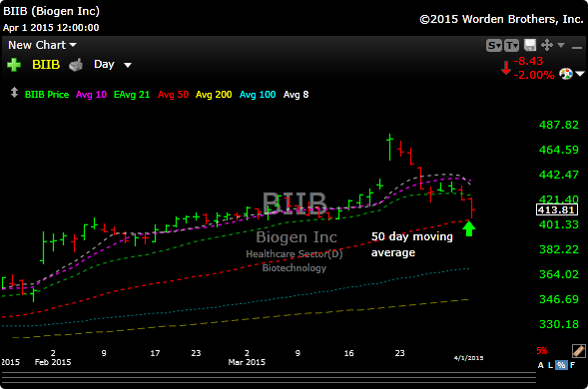588x389 pixels.
Task: Minimize chart with the dash button
Action: [x=576, y=47]
